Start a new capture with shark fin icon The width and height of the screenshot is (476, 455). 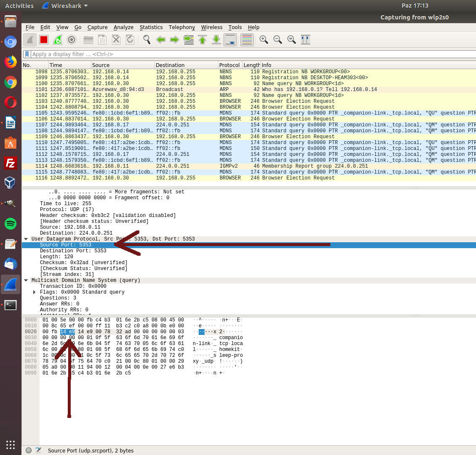(x=30, y=40)
